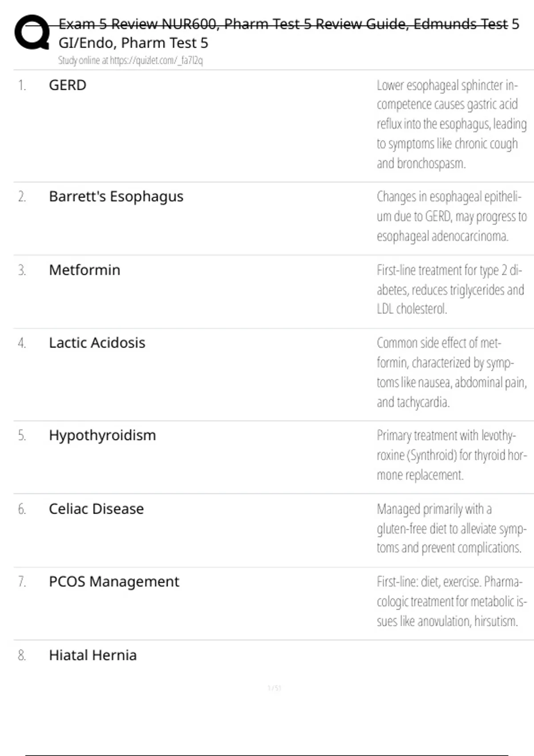The image size is (534, 756).
Task: Click the Hypothyroidism term
Action: [102, 435]
